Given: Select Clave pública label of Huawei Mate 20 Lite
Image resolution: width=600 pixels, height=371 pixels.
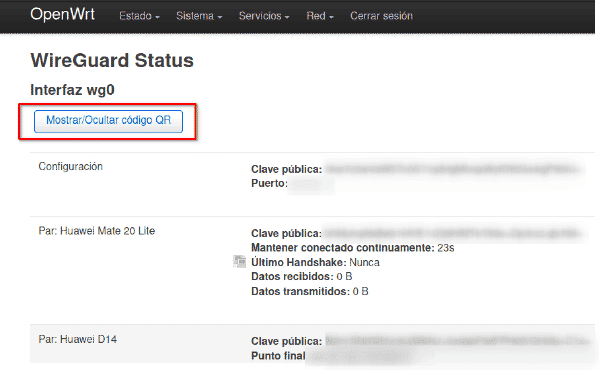Looking at the screenshot, I should [287, 233].
